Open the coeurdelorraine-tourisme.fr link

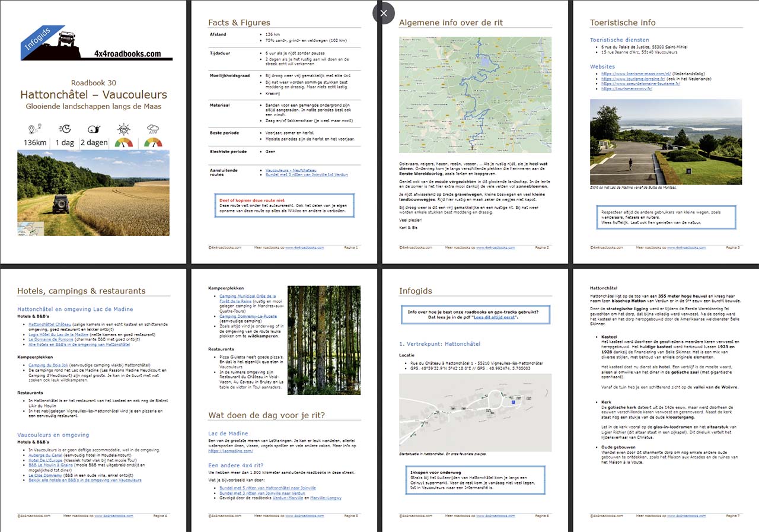tap(640, 84)
